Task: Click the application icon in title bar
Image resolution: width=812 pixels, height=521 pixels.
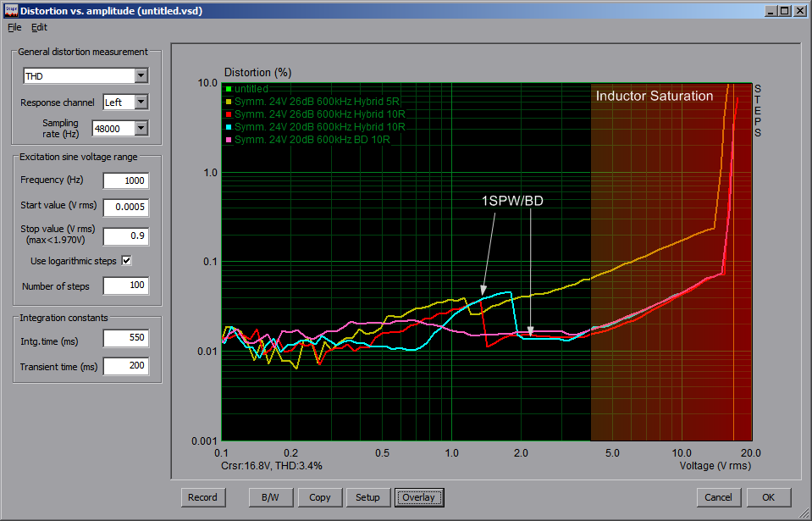Action: pyautogui.click(x=11, y=11)
